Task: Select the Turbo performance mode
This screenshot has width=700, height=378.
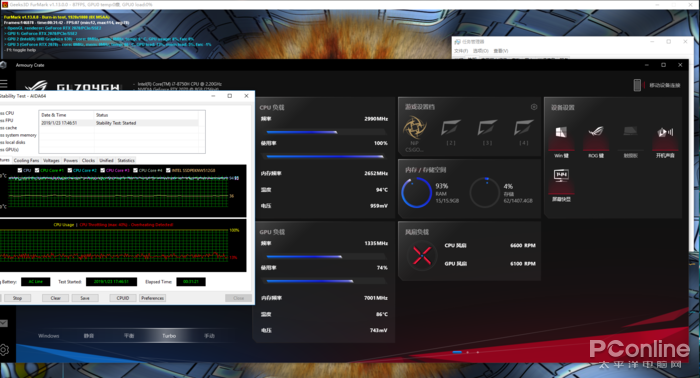Action: click(169, 336)
